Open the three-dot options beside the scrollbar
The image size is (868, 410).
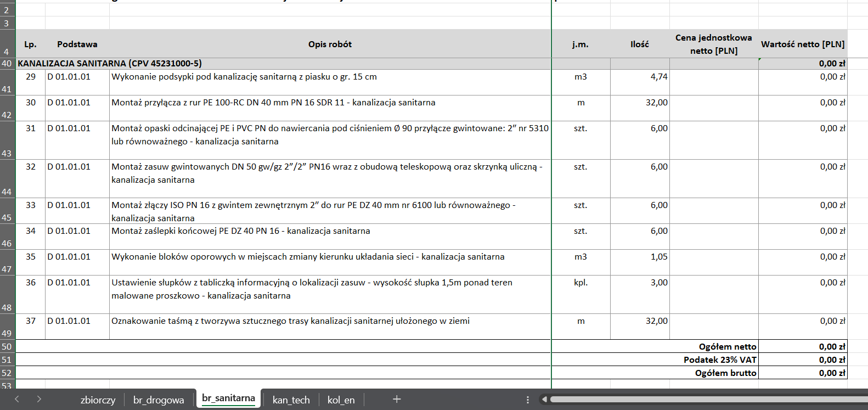(x=527, y=400)
